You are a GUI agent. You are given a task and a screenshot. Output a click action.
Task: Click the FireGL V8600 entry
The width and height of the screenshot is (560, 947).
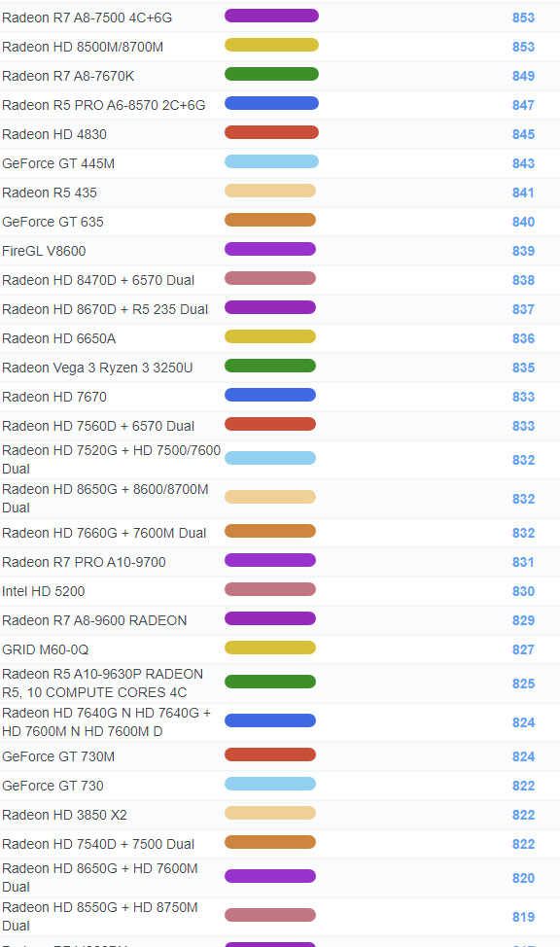pos(44,251)
